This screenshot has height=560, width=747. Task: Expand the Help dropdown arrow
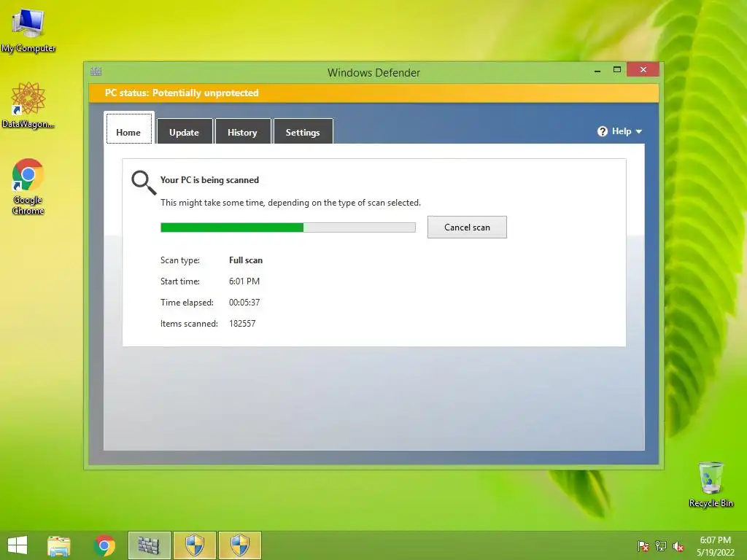click(639, 131)
